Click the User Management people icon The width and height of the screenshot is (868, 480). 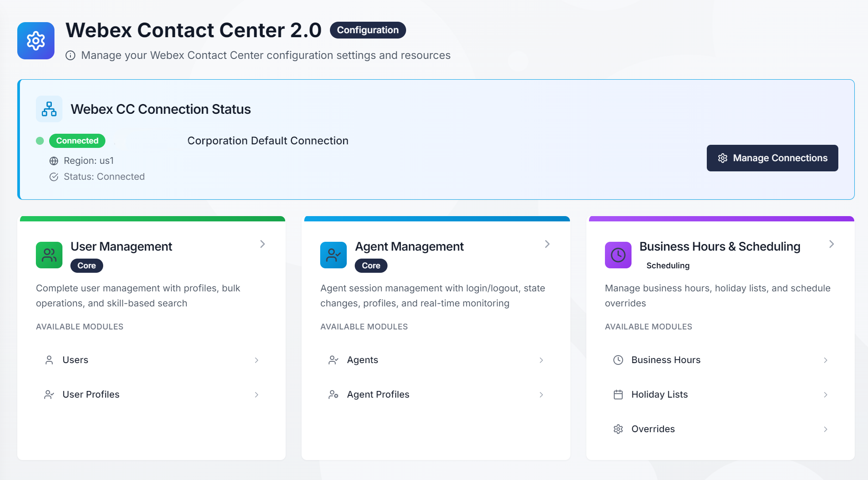click(x=49, y=255)
